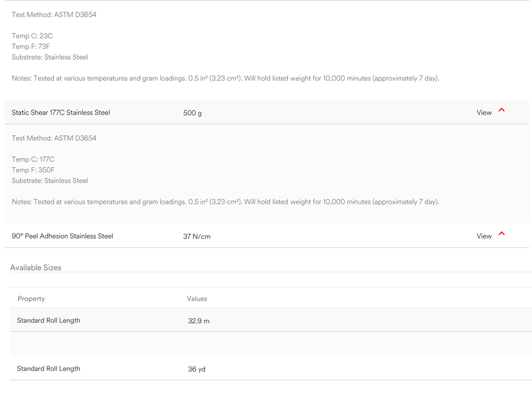Select Standard Roll Length in the 36 yd row
The height and width of the screenshot is (401, 532).
click(x=49, y=368)
